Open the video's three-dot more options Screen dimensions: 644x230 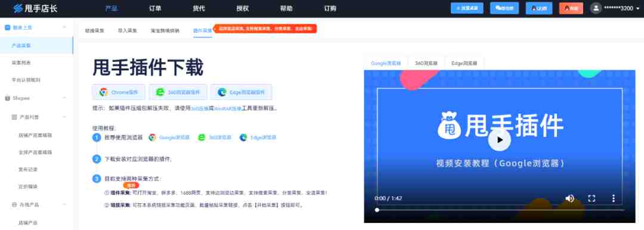613,198
